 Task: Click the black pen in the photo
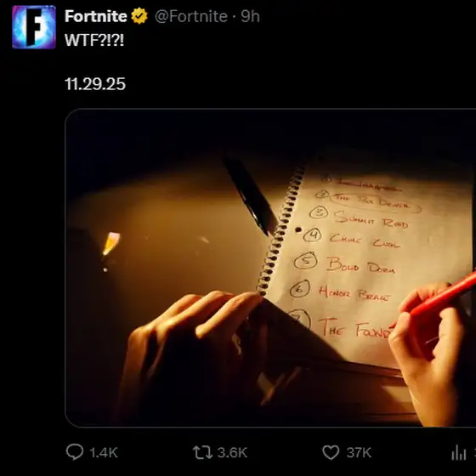click(x=251, y=195)
